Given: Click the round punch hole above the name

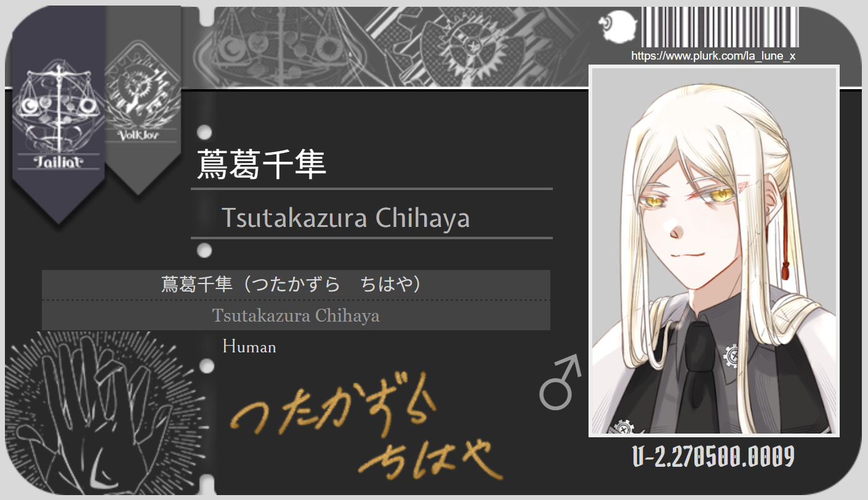Looking at the screenshot, I should 204,132.
